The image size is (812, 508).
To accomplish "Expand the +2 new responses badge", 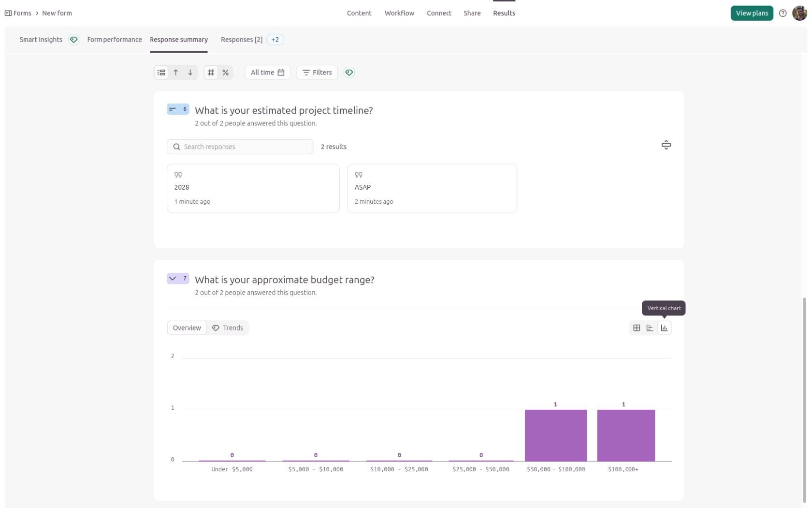I will (x=275, y=40).
